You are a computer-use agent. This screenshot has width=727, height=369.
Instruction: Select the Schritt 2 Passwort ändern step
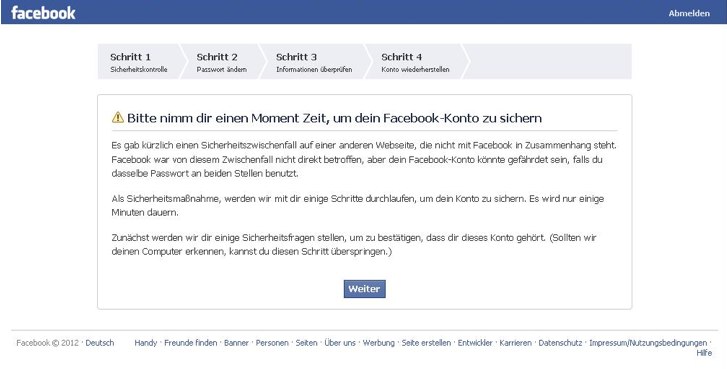click(x=222, y=62)
